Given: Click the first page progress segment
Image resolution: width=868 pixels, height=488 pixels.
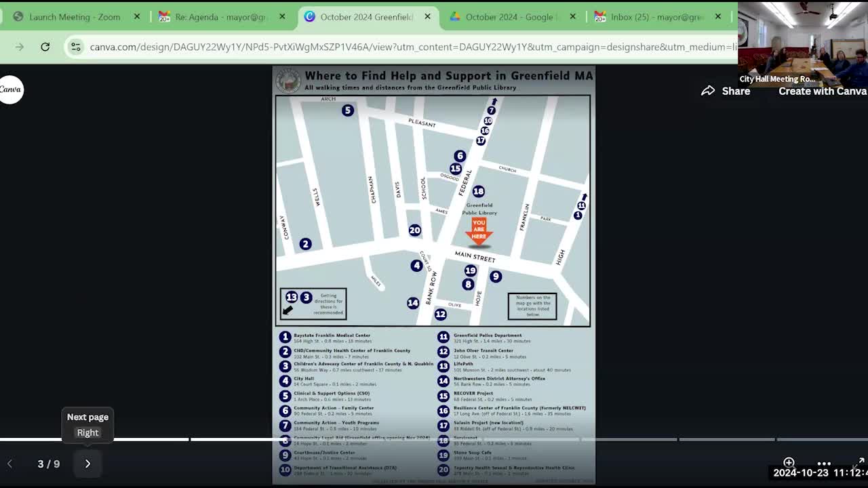Looking at the screenshot, I should click(x=46, y=439).
